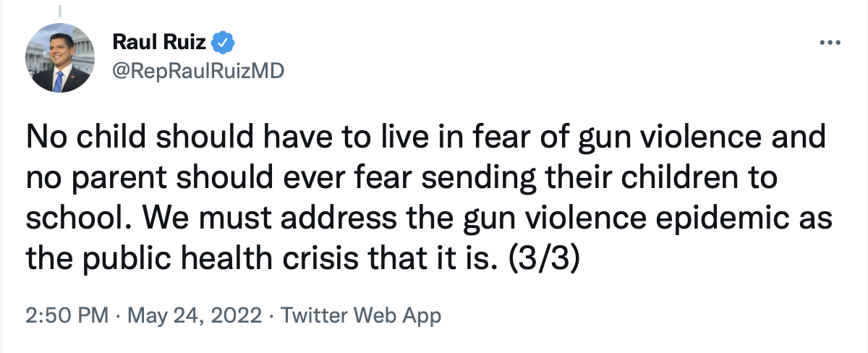
Task: Click the 2:50 PM timestamp
Action: [67, 316]
